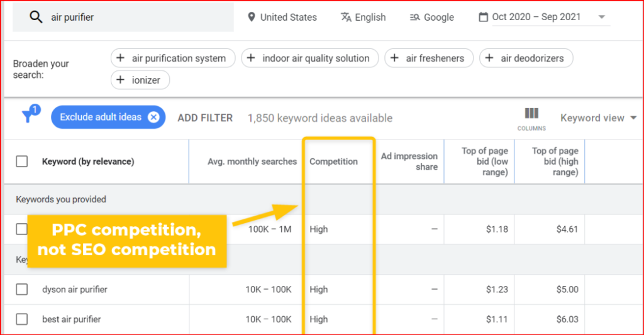Select United States location setting
This screenshot has height=335, width=644.
click(x=282, y=17)
